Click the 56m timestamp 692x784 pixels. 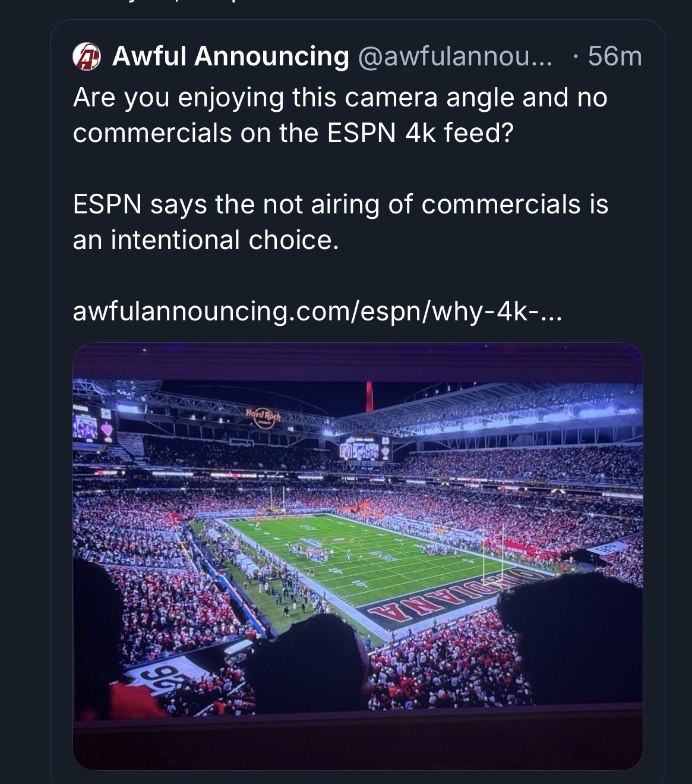click(x=614, y=56)
